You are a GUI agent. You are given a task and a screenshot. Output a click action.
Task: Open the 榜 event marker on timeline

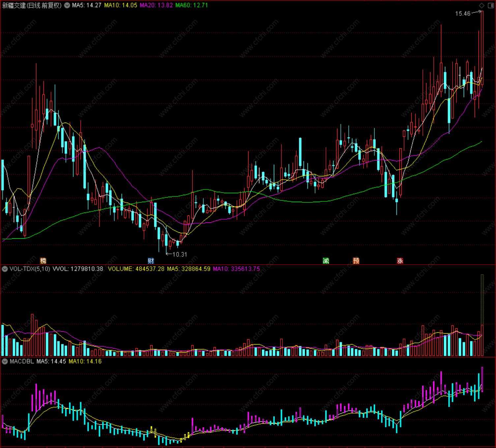pyautogui.click(x=43, y=261)
